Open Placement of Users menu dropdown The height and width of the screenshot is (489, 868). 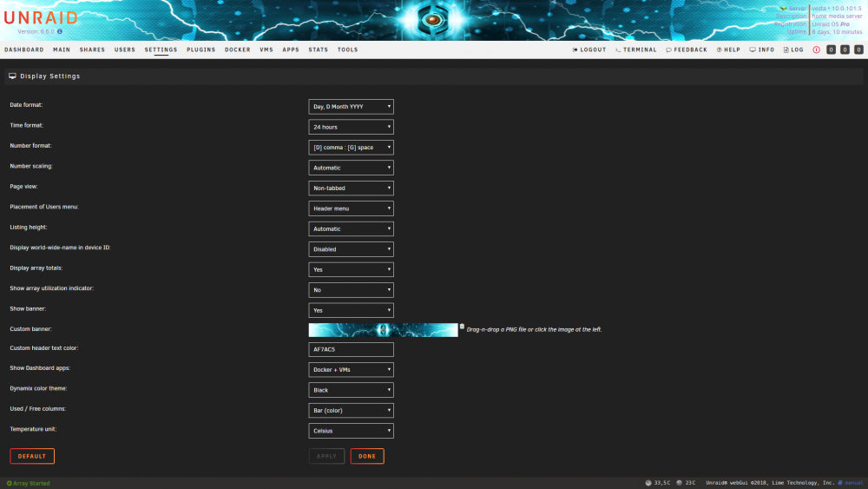click(351, 208)
